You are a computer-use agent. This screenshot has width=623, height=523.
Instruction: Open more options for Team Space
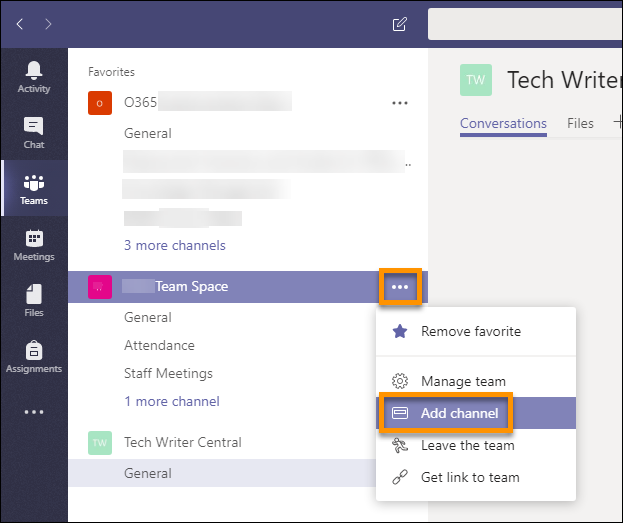(x=400, y=287)
